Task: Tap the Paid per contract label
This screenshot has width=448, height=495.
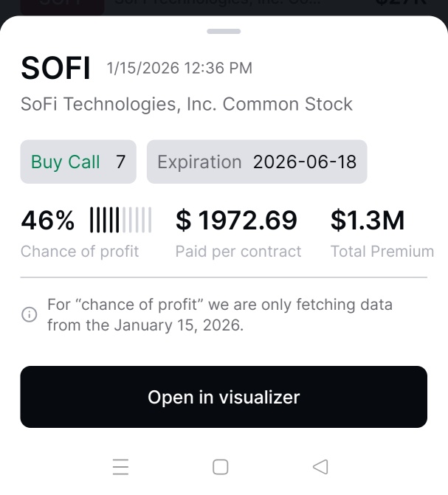Action: coord(238,252)
